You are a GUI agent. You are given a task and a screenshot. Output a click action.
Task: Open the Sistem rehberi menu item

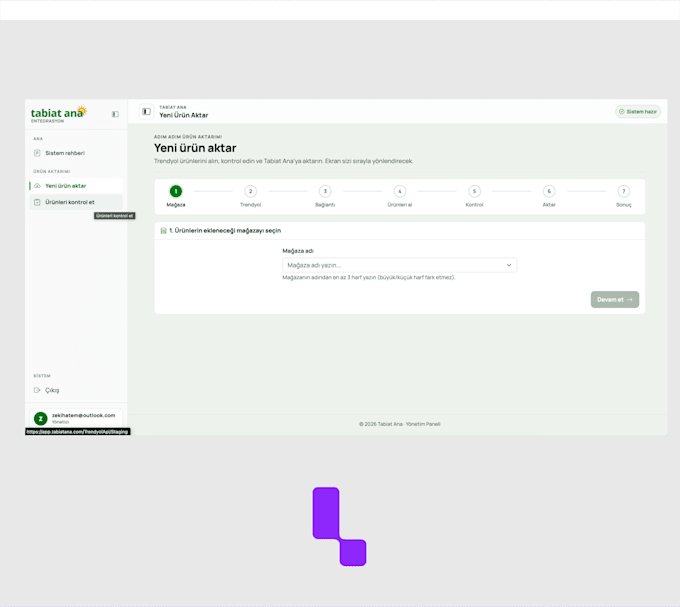click(76, 153)
